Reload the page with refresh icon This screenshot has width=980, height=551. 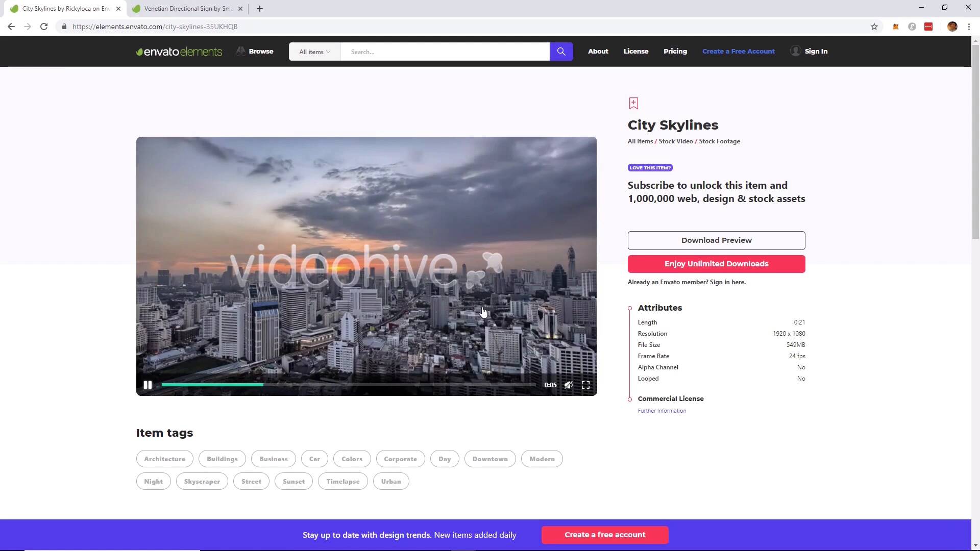(44, 27)
